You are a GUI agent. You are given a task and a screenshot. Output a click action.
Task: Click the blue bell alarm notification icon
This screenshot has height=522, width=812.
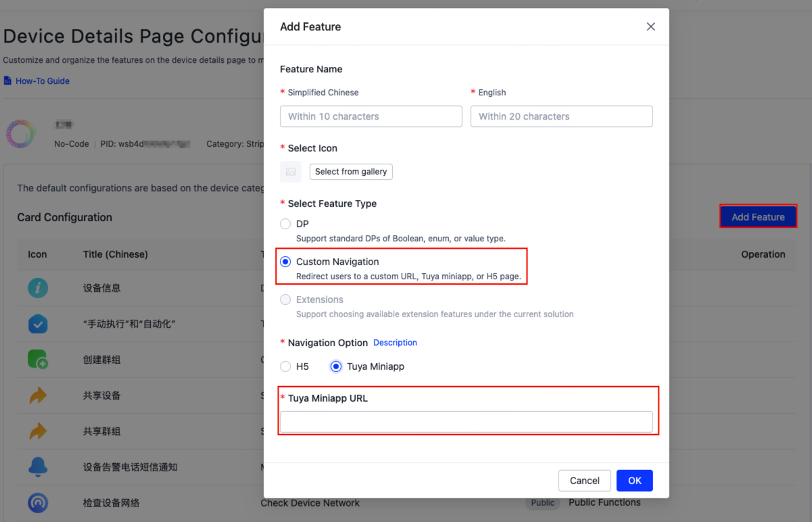tap(38, 467)
